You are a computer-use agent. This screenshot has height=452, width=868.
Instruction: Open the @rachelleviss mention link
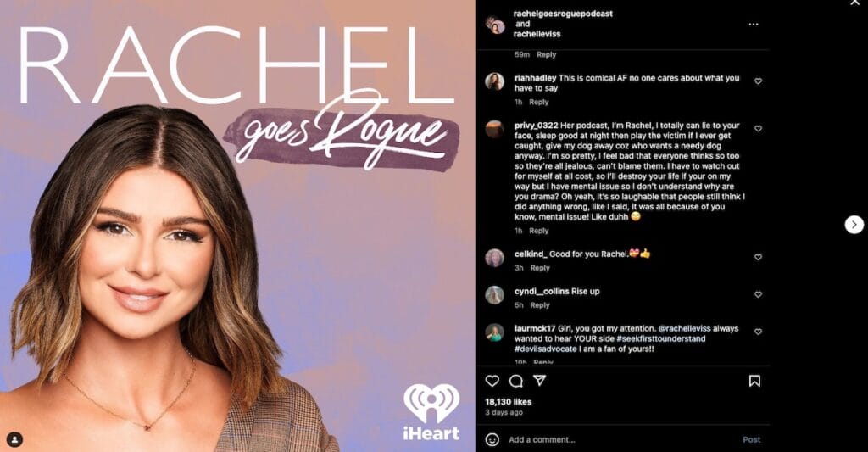(x=684, y=328)
